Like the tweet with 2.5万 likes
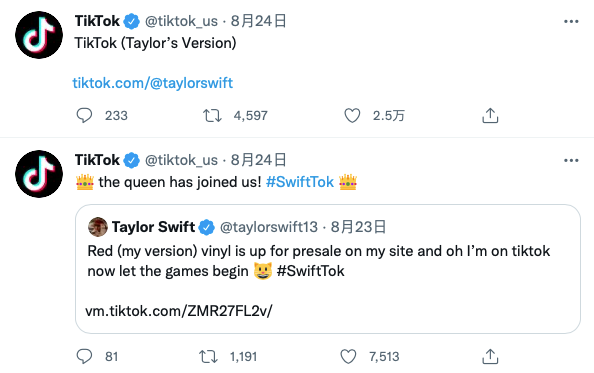Viewport: 594px width, 373px height. pos(352,115)
